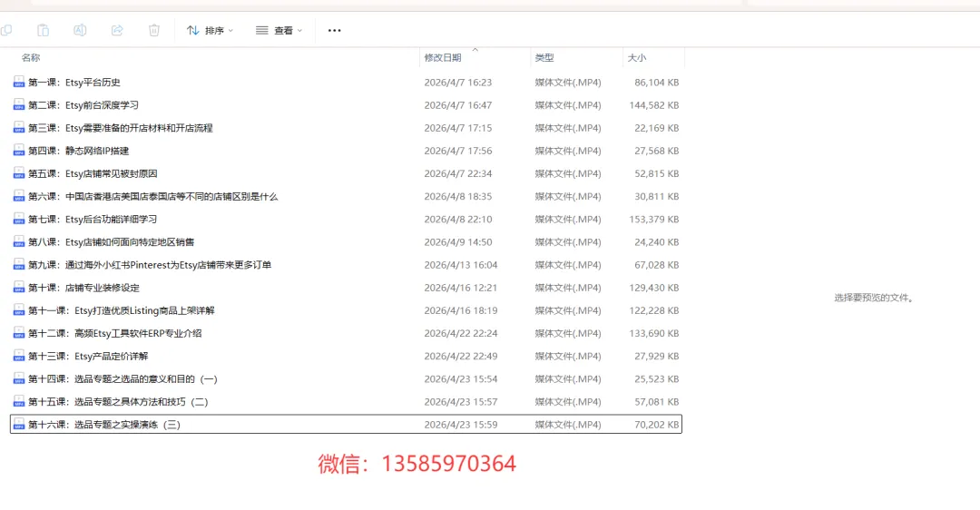
Task: Click the MP4 icon of 第四课：静态网络IP搭建
Action: (19, 151)
